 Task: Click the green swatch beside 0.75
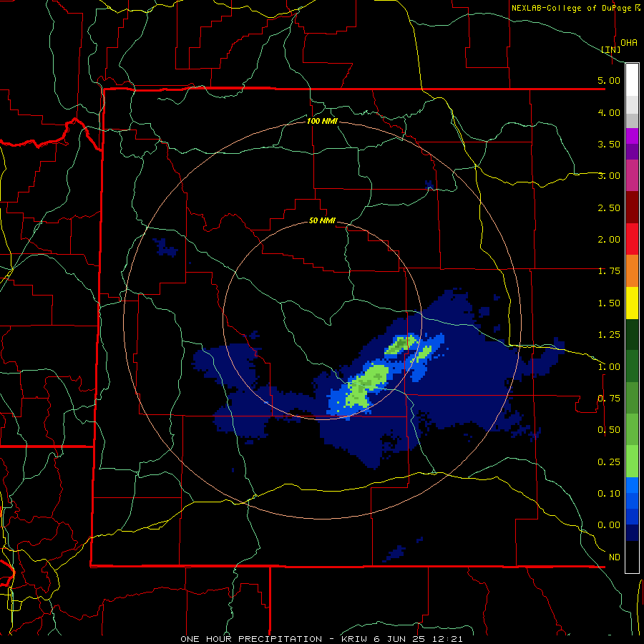[632, 398]
